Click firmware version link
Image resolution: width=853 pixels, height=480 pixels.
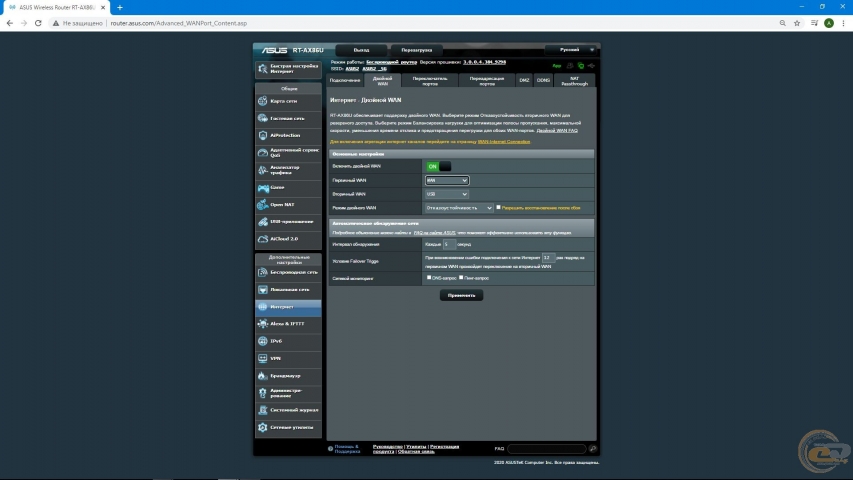point(485,62)
